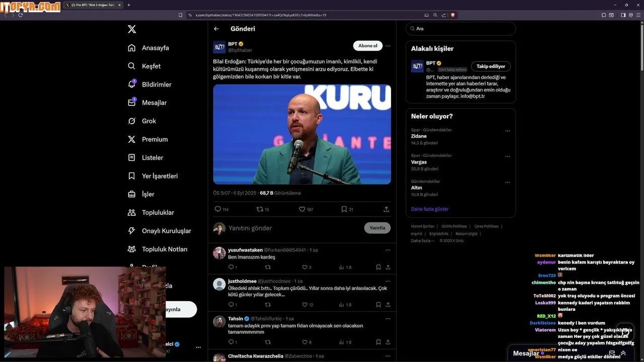The width and height of the screenshot is (644, 362).
Task: Expand the Mesajlar dock with chevron
Action: (623, 353)
